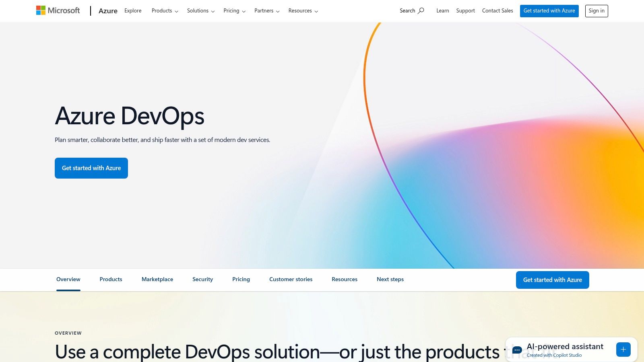Go to the Learn link
This screenshot has width=644, height=362.
click(x=443, y=11)
